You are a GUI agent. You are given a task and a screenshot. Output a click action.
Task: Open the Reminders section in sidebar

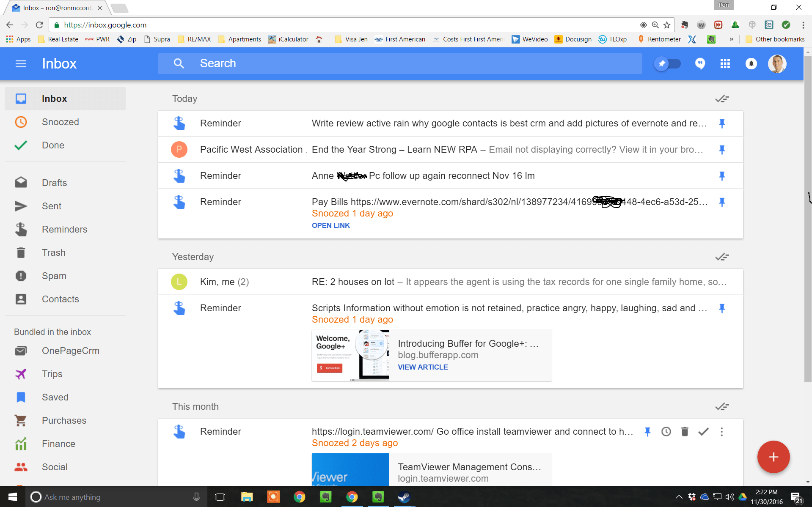[64, 229]
